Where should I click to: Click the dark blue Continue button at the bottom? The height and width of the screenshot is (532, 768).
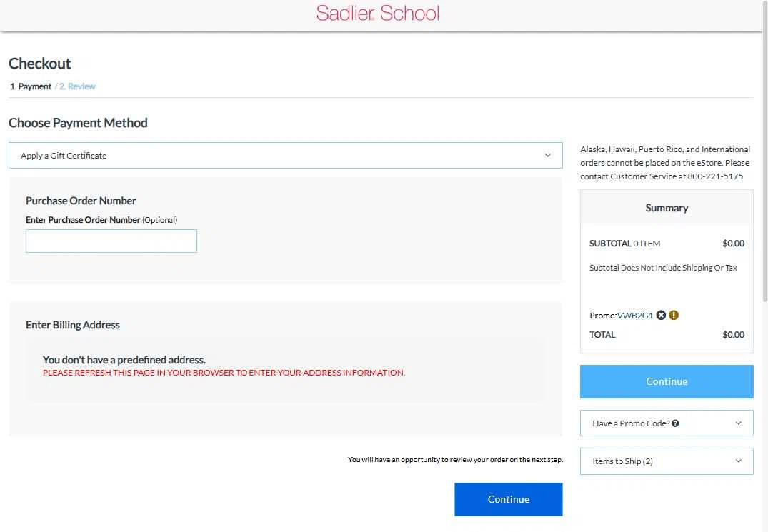pos(508,499)
